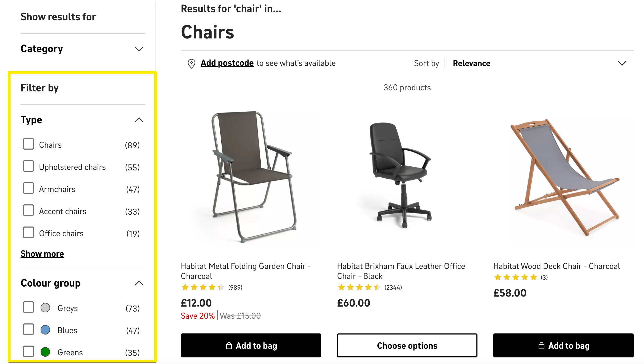This screenshot has height=364, width=644.
Task: Collapse the Colour group filter section
Action: [139, 283]
